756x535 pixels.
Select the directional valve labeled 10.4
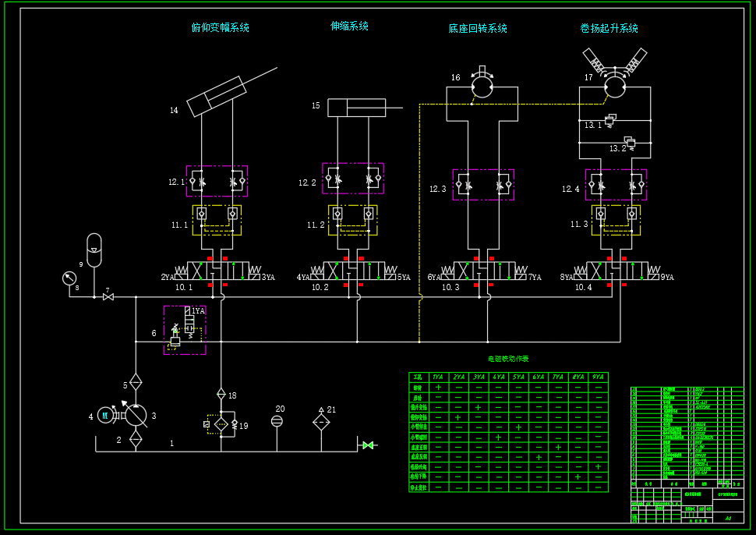tap(617, 271)
